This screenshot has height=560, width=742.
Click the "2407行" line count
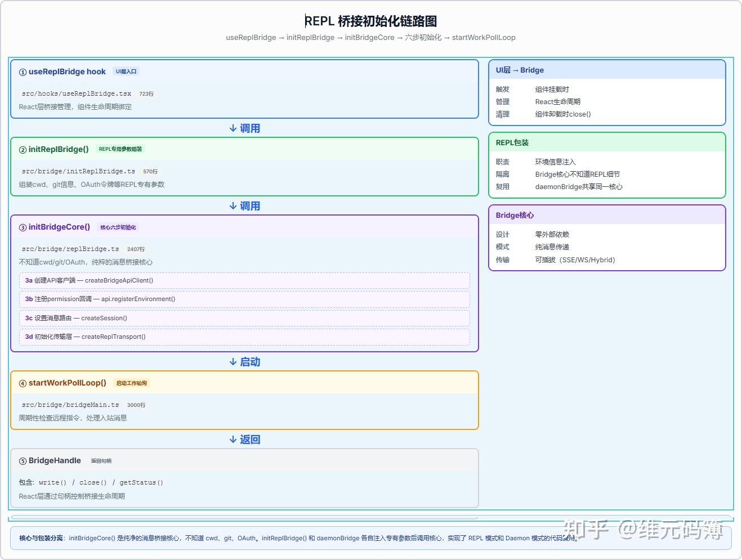pos(136,249)
